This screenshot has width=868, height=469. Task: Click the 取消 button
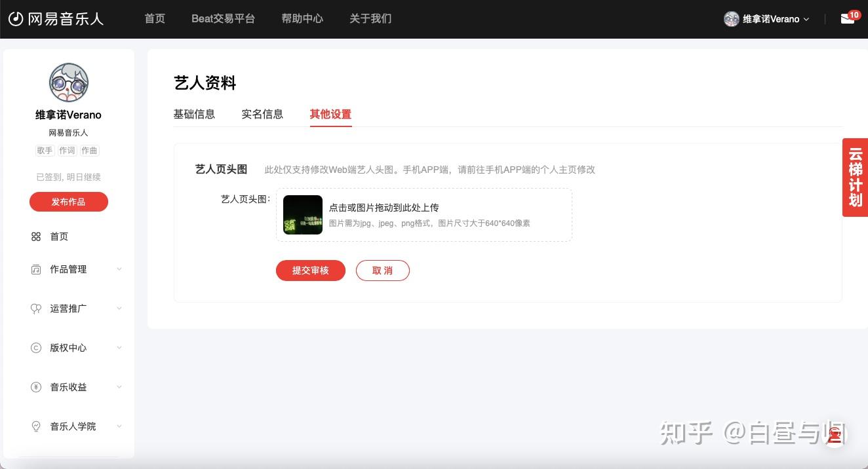coord(383,271)
